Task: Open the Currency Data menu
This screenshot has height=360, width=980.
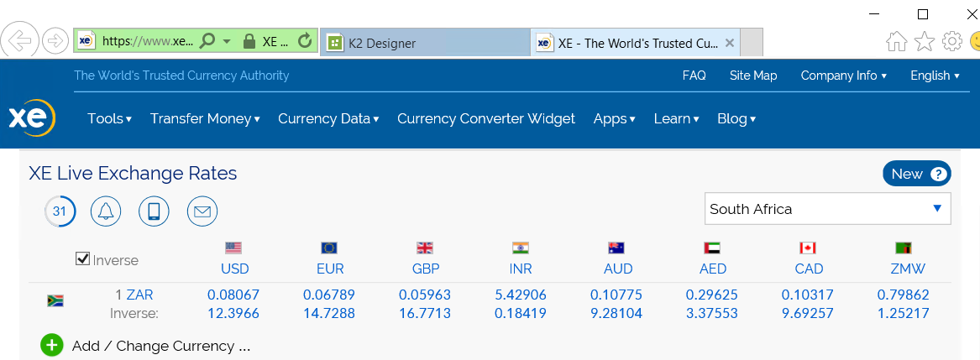Action: point(328,118)
